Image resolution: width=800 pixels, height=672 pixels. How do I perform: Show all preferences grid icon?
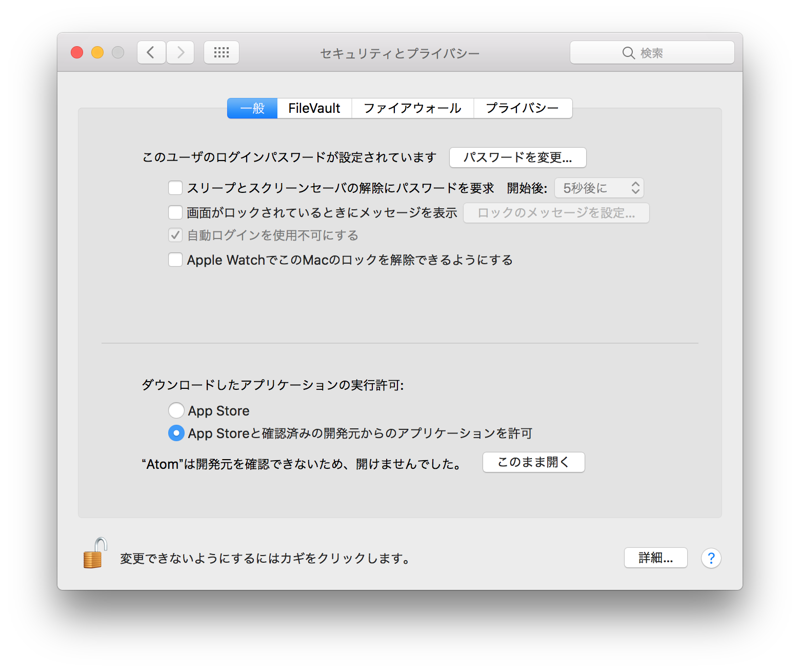click(x=222, y=52)
